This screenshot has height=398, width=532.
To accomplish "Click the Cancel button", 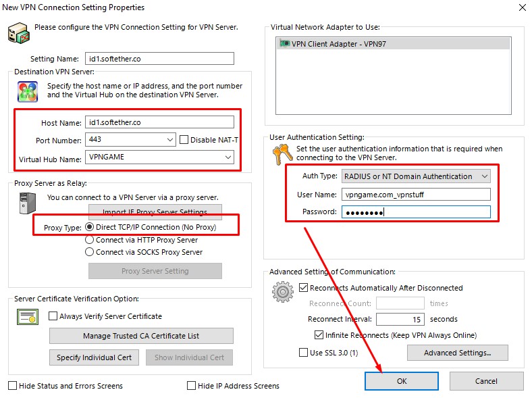I will pos(486,381).
